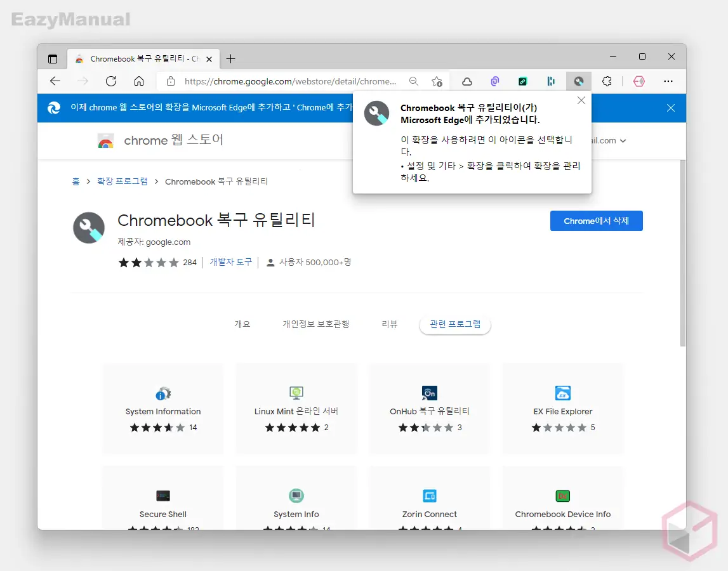Add page to favorites star icon
This screenshot has height=571, width=728.
click(437, 81)
